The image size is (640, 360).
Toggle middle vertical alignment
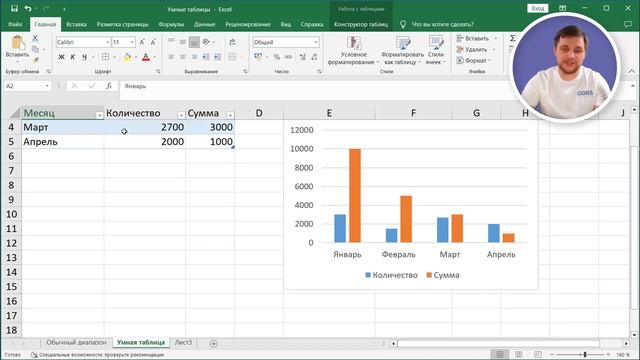coord(183,42)
